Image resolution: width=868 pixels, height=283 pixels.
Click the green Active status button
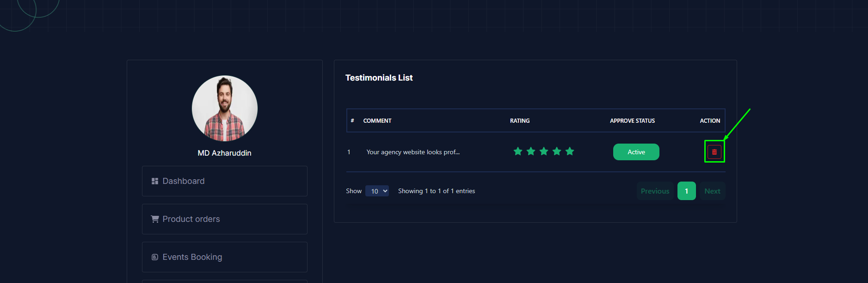coord(636,152)
